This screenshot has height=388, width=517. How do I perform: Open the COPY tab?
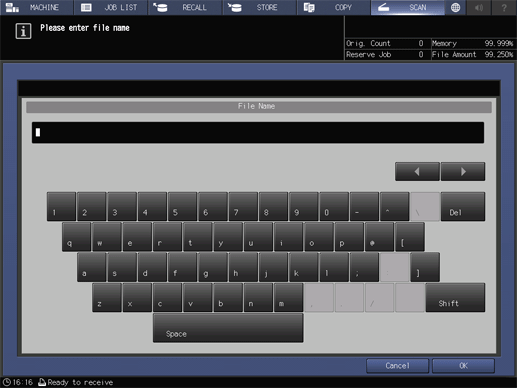click(x=334, y=7)
